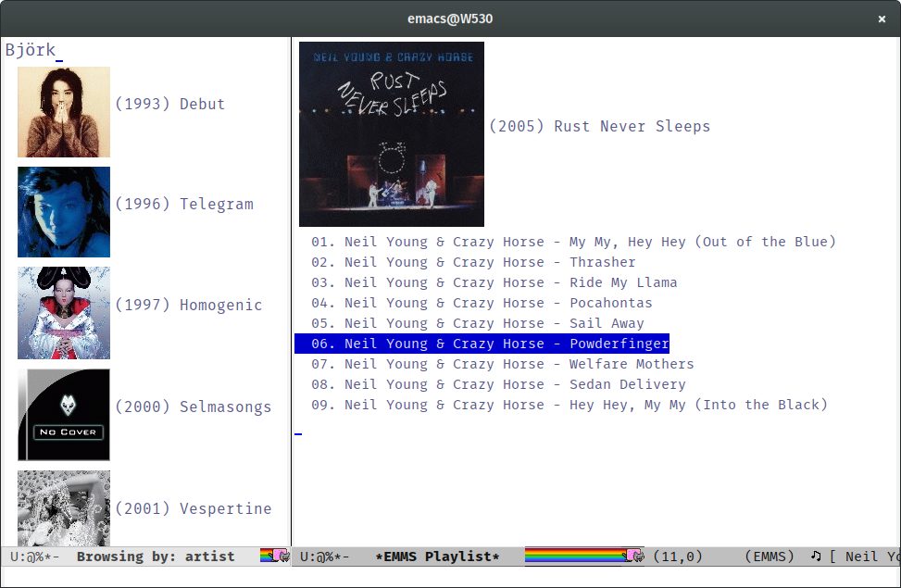Expand the (1997) Homogenic album entry
901x588 pixels.
(x=188, y=305)
